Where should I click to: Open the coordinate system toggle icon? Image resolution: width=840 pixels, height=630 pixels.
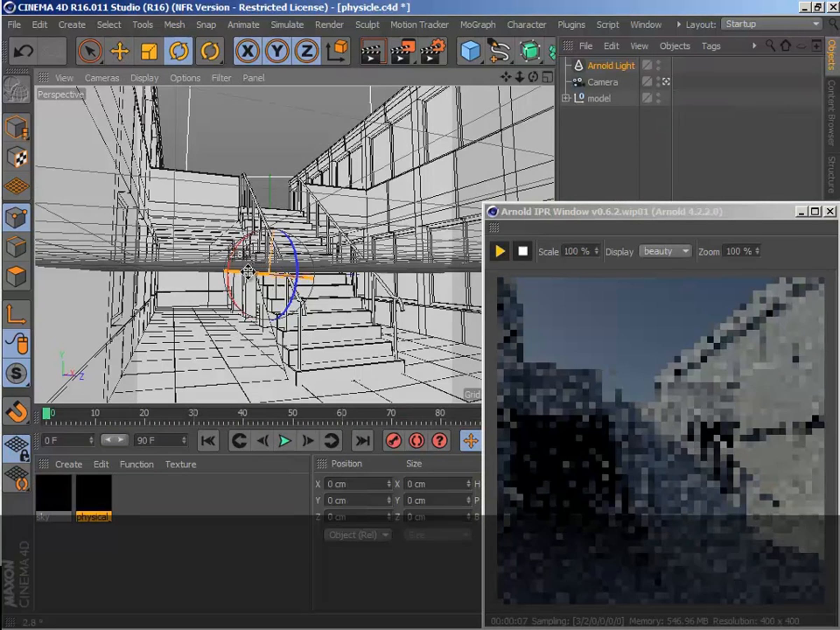[336, 51]
